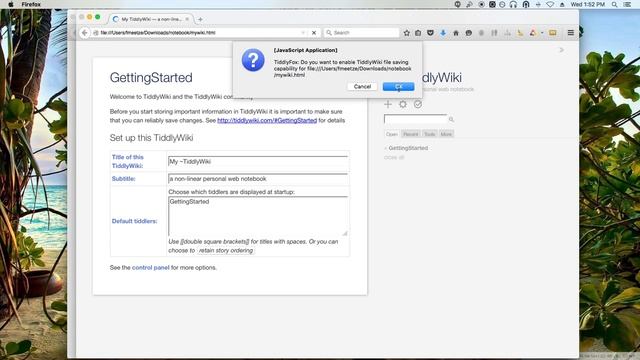
Task: Open the Downloads arrow icon
Action: point(443,33)
